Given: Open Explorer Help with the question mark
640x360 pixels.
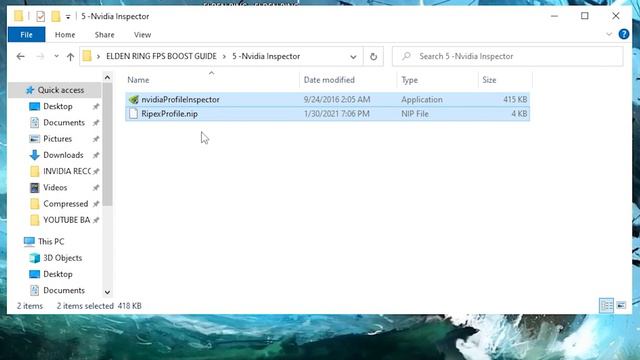Looking at the screenshot, I should 624,34.
